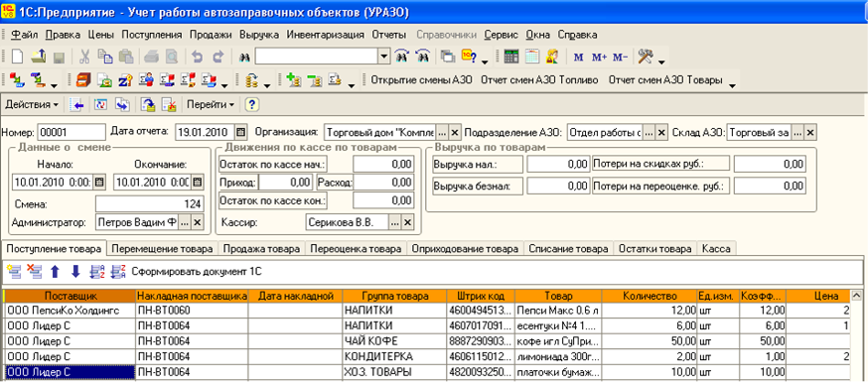Click the Undo arrow icon
This screenshot has width=868, height=382.
(x=197, y=56)
